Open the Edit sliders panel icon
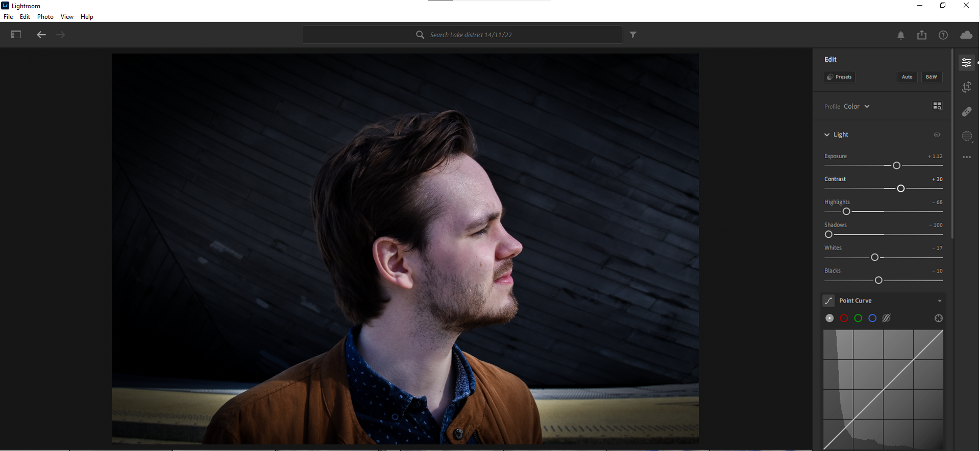This screenshot has width=980, height=451. (966, 63)
